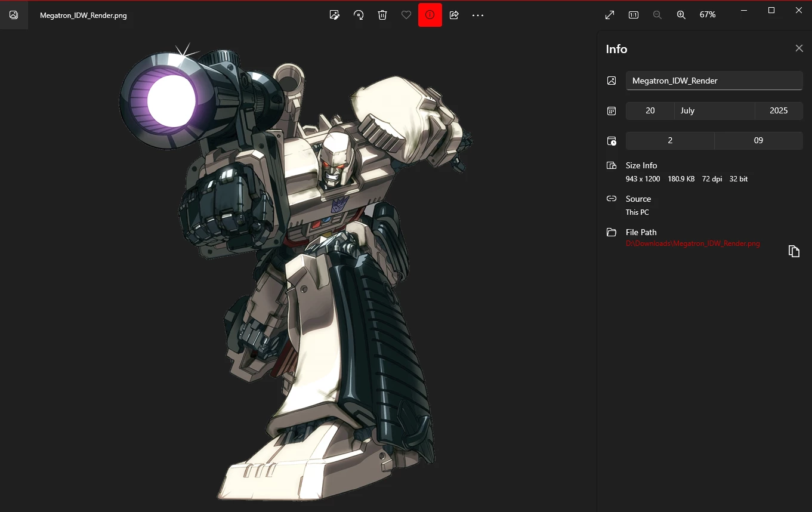This screenshot has width=812, height=512.
Task: Show actual size with the 1:1 icon
Action: (x=634, y=15)
